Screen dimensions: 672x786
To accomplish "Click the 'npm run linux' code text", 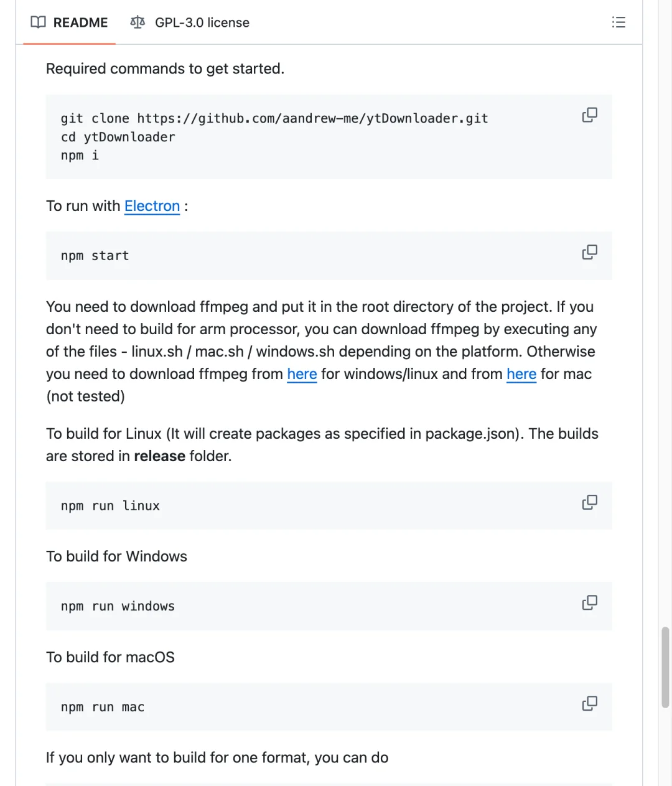I will 110,506.
